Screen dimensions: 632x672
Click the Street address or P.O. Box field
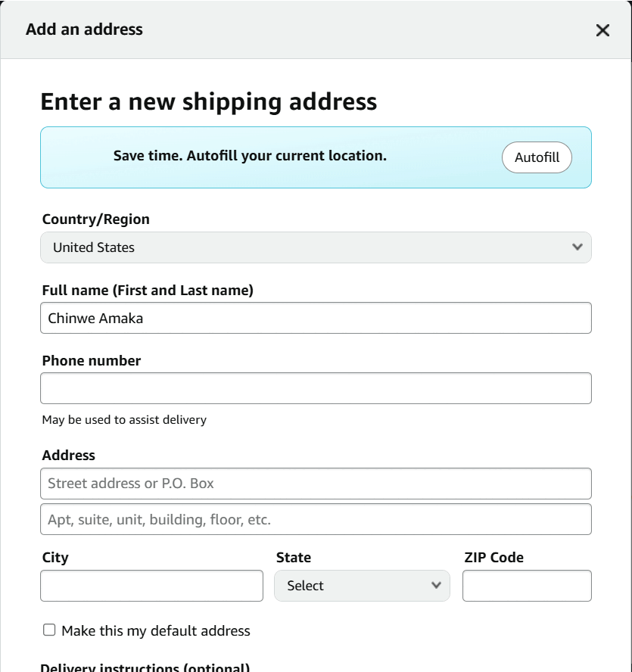click(x=316, y=483)
